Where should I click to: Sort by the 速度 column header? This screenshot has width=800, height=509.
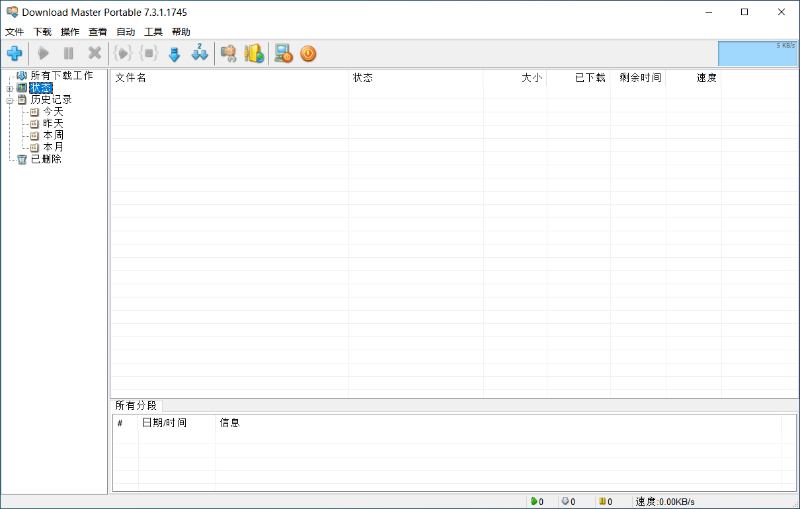(x=694, y=78)
